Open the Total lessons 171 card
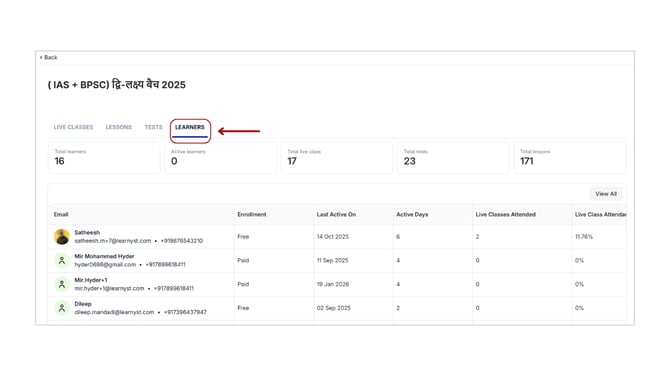The width and height of the screenshot is (670, 376). pos(570,158)
